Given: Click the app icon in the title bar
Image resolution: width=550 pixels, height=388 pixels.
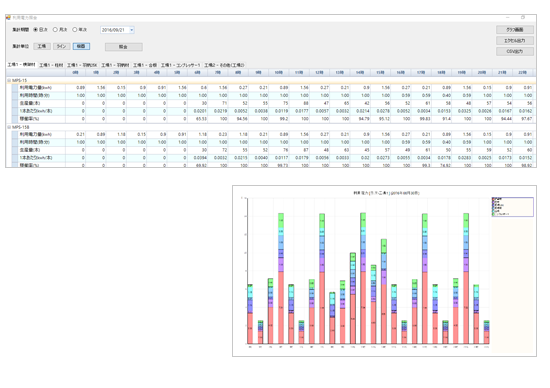Looking at the screenshot, I should [8, 18].
